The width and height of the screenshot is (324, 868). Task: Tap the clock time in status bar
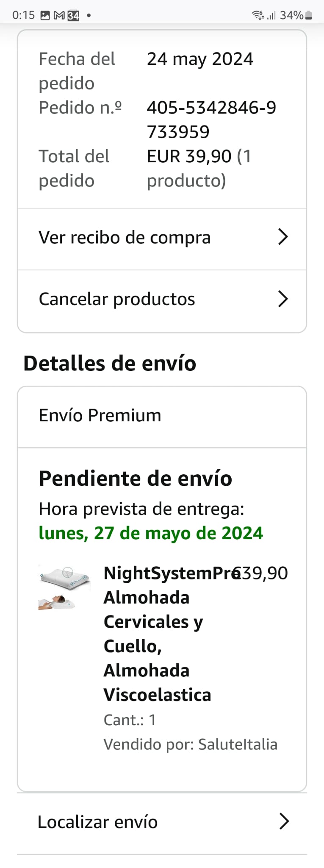23,16
